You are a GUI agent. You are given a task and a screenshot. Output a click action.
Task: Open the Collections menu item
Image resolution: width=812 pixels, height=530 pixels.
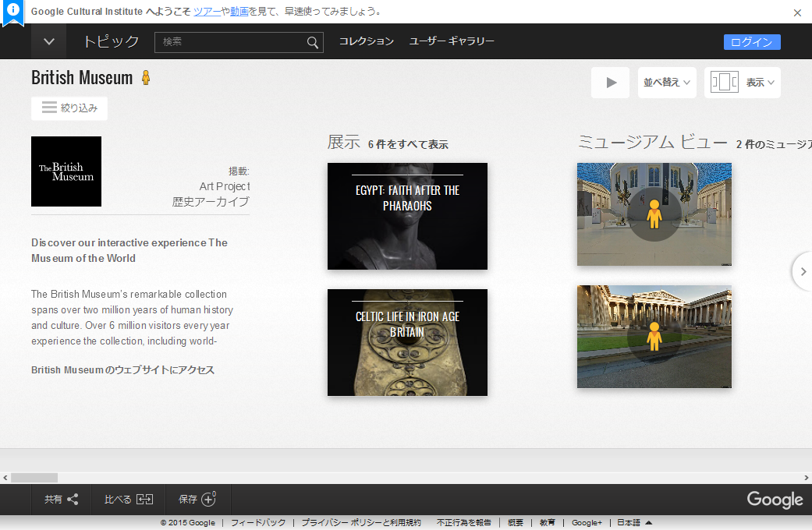pyautogui.click(x=366, y=41)
